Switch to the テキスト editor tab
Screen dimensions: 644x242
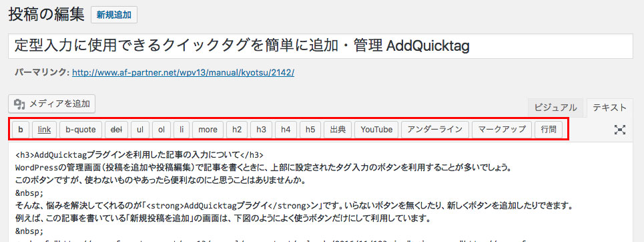tap(609, 108)
